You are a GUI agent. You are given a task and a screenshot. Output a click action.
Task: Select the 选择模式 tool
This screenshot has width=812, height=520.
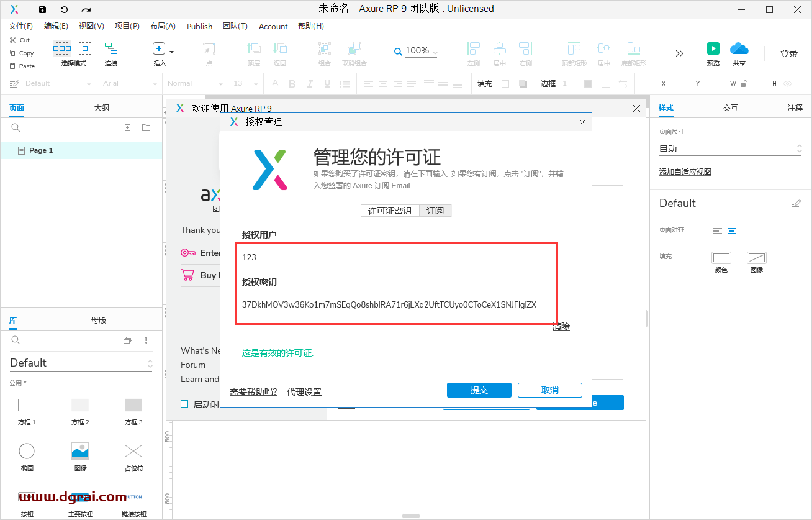61,48
